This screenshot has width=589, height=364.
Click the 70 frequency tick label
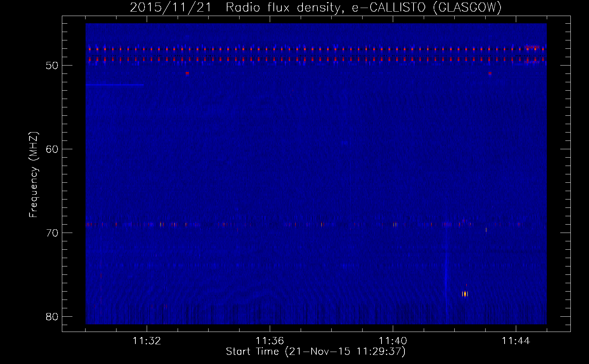click(x=52, y=233)
